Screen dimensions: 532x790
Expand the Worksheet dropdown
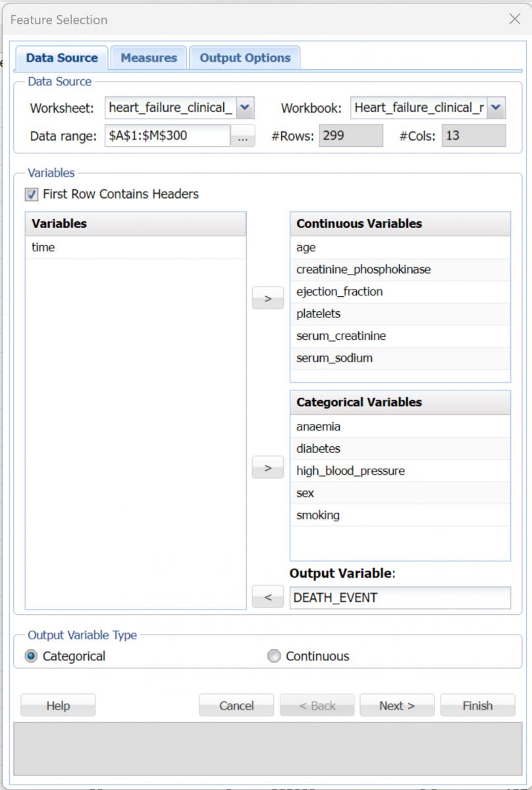[244, 107]
